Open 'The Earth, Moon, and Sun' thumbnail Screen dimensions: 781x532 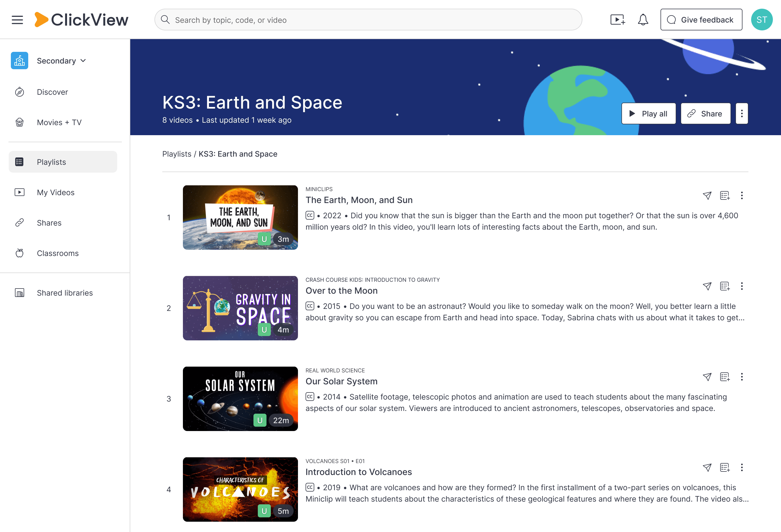click(x=240, y=217)
